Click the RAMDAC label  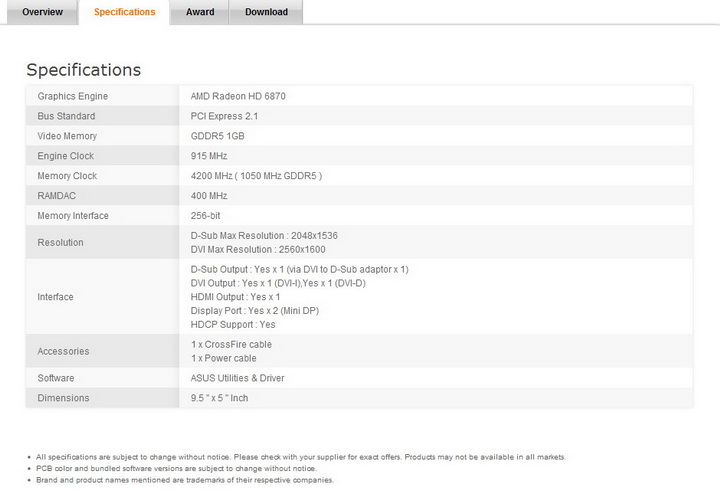[56, 196]
